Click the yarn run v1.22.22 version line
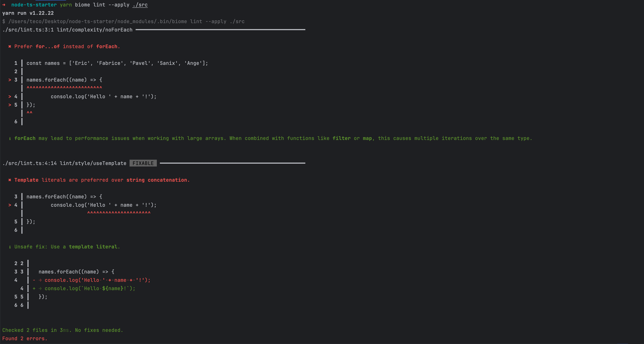644x344 pixels. coord(27,13)
